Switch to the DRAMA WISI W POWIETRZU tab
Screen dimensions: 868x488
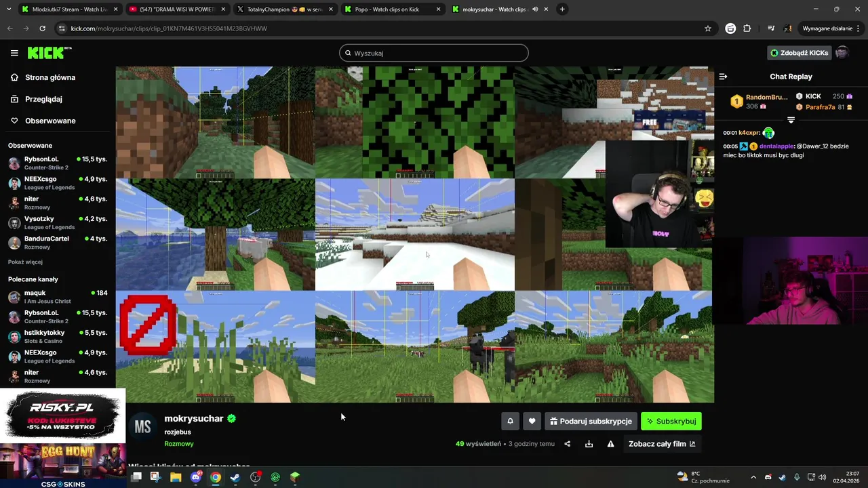click(x=176, y=9)
